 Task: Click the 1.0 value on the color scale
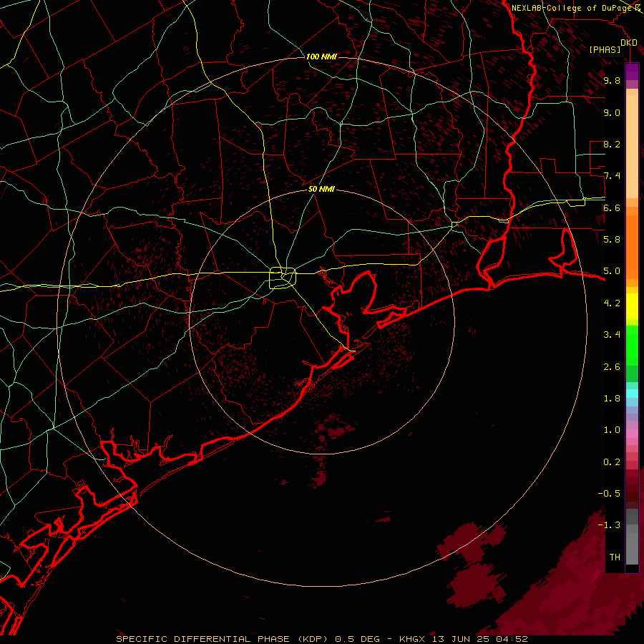click(x=612, y=429)
